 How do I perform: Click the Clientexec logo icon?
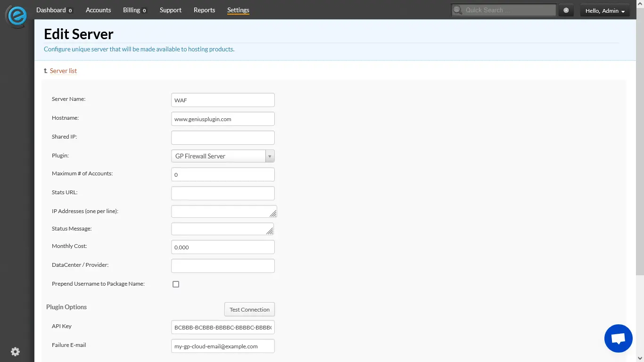coord(17,16)
